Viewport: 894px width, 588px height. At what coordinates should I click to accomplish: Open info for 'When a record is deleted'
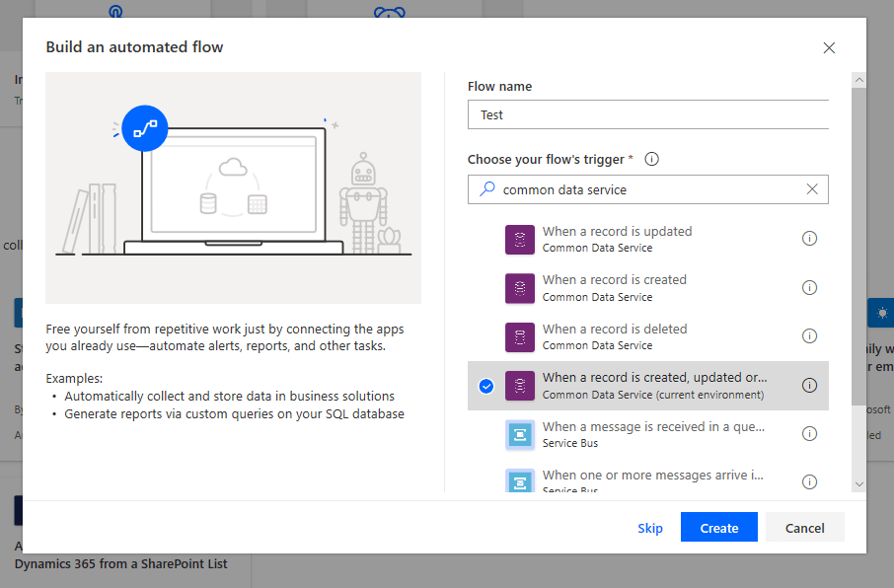[809, 335]
